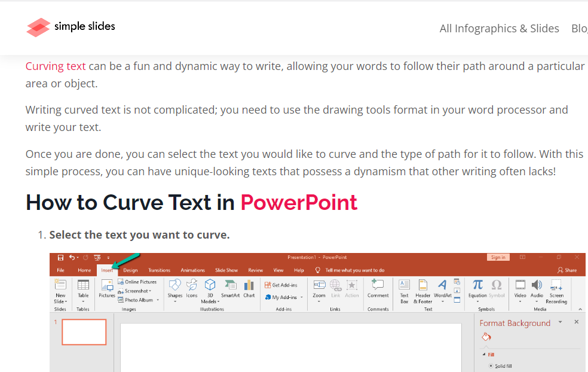
Task: Choose Online Pictures
Action: coord(137,282)
